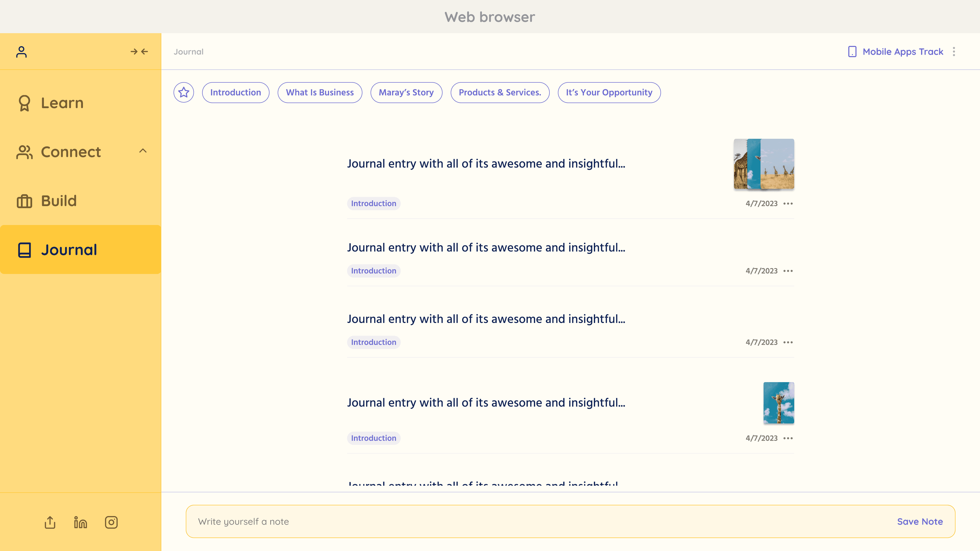Open the LinkedIn icon link
The height and width of the screenshot is (551, 980).
80,522
